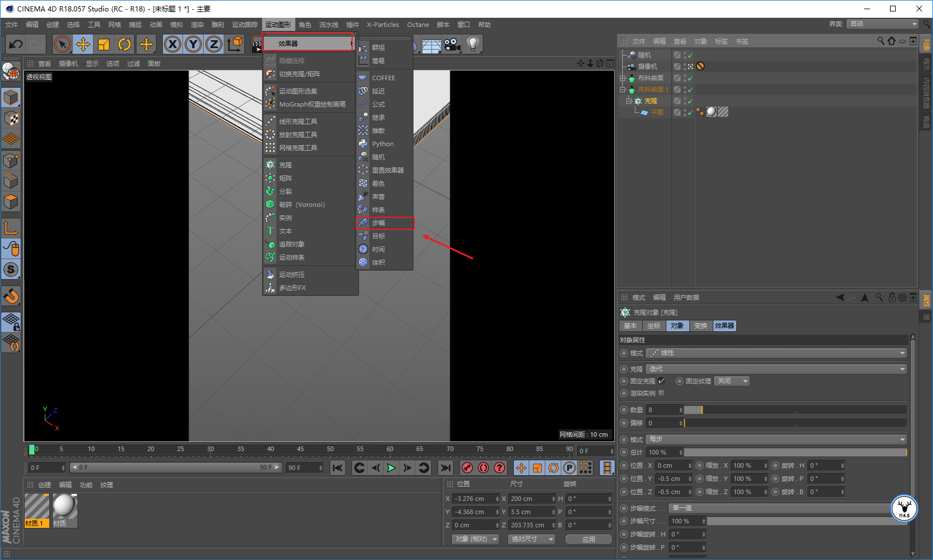Open the 固定纹理 关闭 dropdown
Image resolution: width=933 pixels, height=560 pixels.
(x=732, y=381)
